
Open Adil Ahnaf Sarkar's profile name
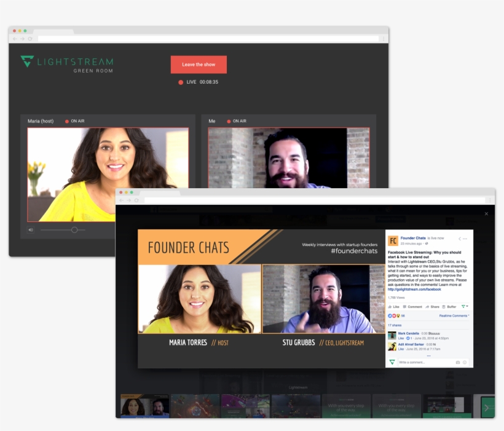(x=411, y=344)
